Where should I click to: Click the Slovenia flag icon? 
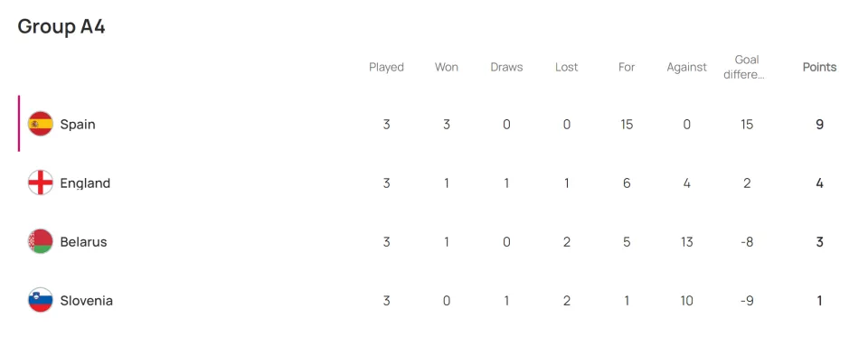tap(41, 301)
